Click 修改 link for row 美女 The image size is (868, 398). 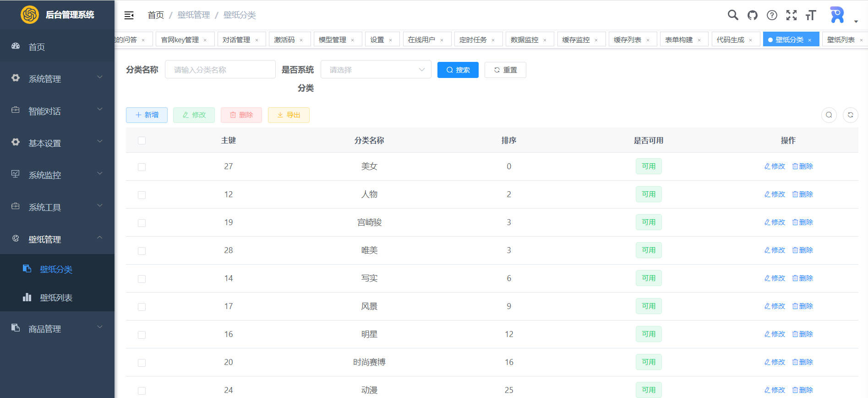775,166
